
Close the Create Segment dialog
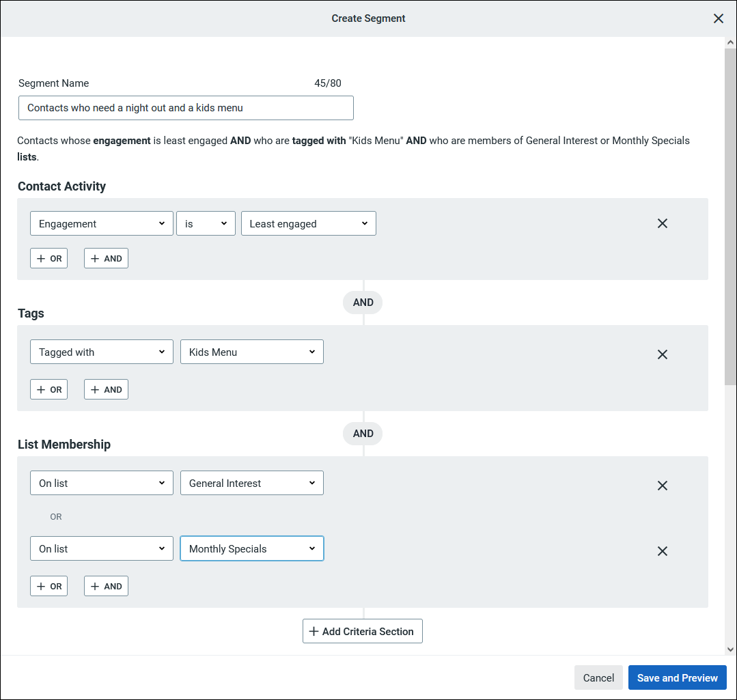718,18
